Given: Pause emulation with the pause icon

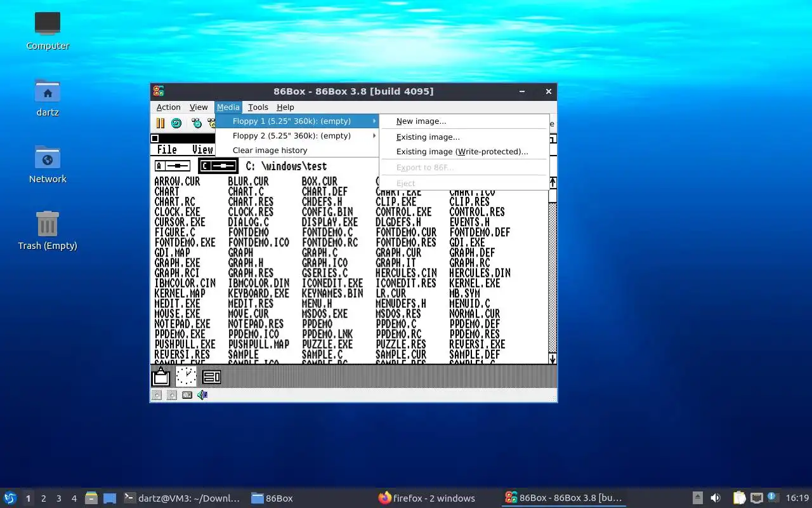Looking at the screenshot, I should click(x=160, y=123).
